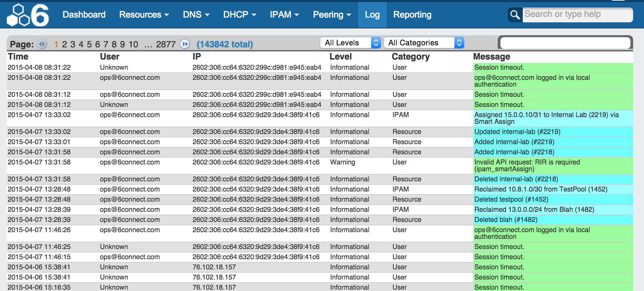The width and height of the screenshot is (644, 291).
Task: Go to next log page arrow
Action: (185, 44)
